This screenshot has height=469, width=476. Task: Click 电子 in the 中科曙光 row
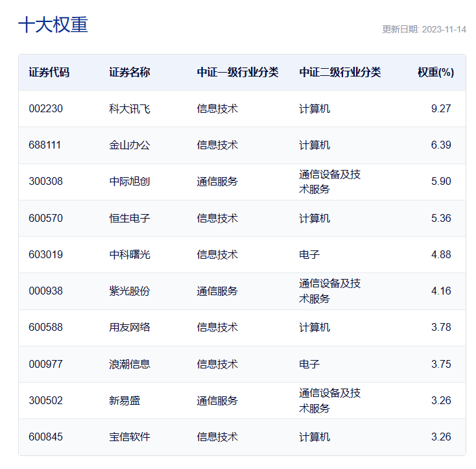coord(309,254)
